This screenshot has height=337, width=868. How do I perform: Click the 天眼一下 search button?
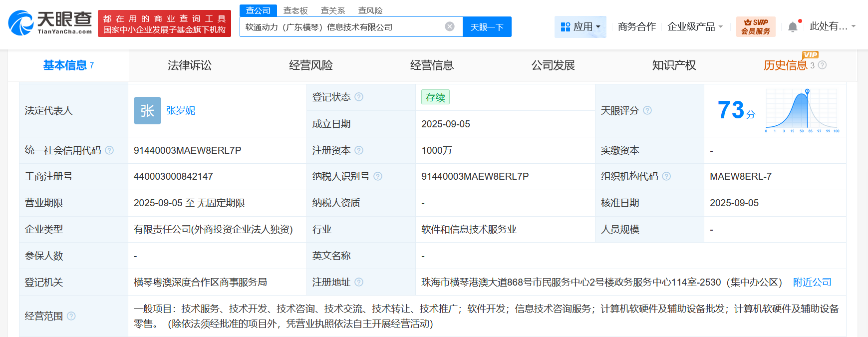(x=487, y=27)
